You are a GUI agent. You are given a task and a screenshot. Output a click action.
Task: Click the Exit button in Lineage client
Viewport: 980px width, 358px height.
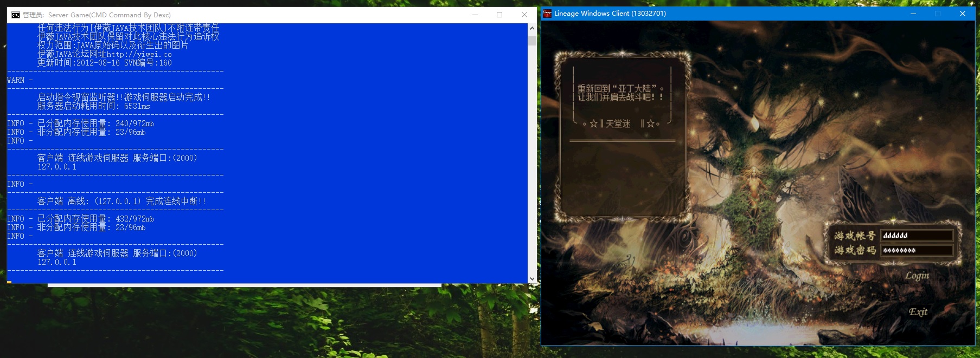coord(918,311)
